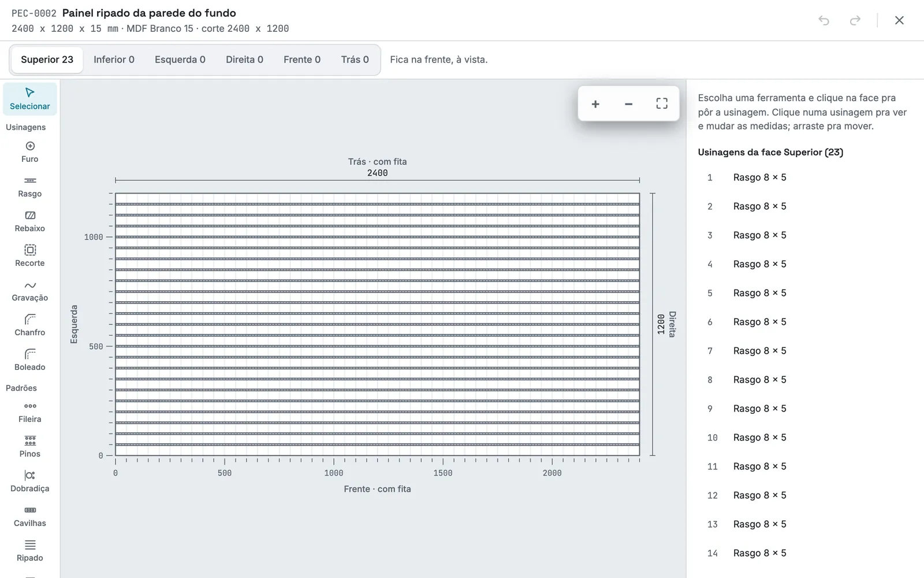
Task: Zoom out of the panel canvas
Action: tap(629, 104)
